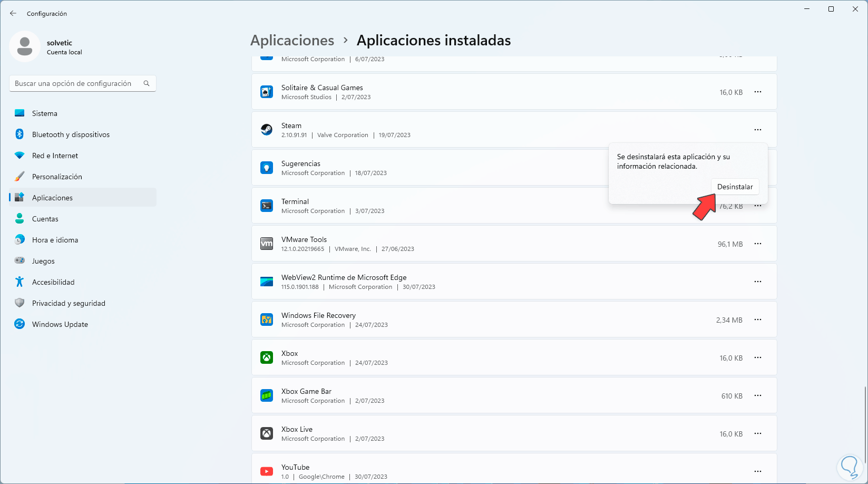Click the Aplicaciones breadcrumb link
The height and width of the screenshot is (484, 868).
(292, 40)
